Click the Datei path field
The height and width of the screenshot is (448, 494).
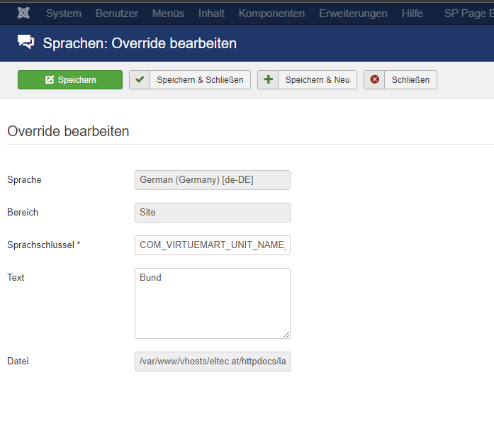coord(212,362)
